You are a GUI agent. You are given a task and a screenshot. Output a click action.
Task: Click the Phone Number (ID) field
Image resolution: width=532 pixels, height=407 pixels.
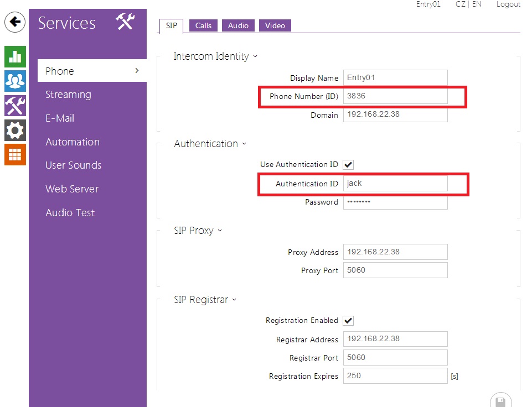395,96
